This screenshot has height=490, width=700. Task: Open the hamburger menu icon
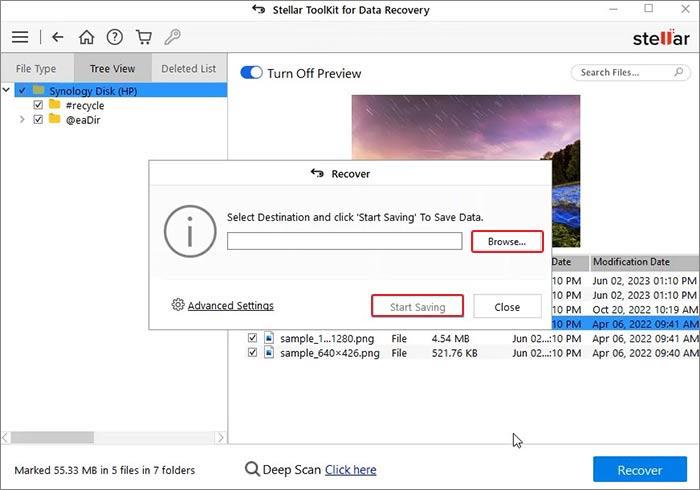20,37
